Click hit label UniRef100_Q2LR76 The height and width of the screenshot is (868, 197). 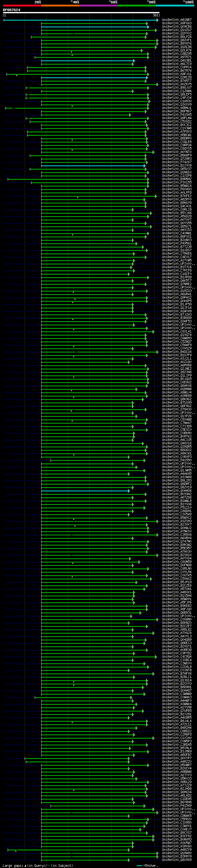pyautogui.click(x=176, y=50)
